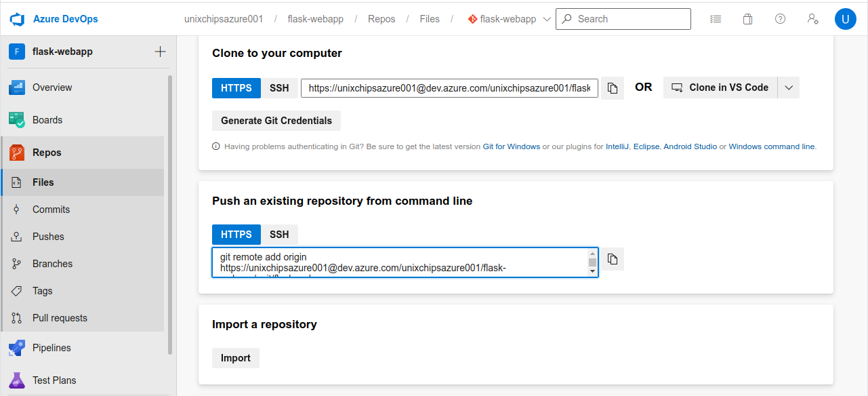
Task: Click the push command box scroll-up arrow
Action: click(593, 254)
